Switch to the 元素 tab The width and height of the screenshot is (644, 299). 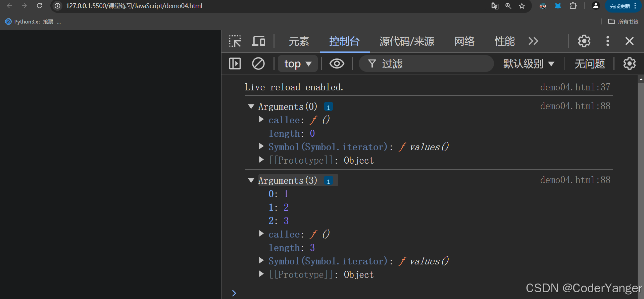299,41
